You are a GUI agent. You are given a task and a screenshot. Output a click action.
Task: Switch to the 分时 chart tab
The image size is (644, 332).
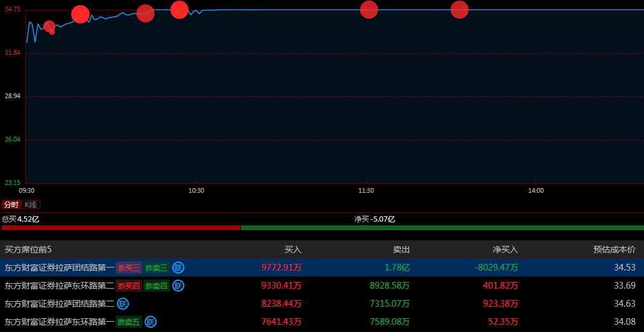click(11, 205)
